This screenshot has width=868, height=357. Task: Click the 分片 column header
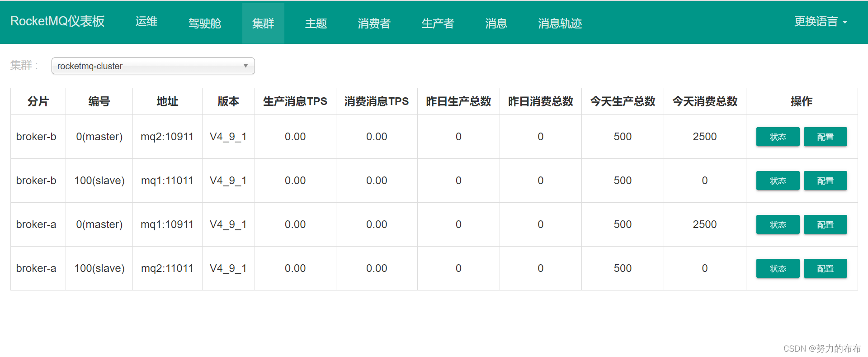click(38, 101)
